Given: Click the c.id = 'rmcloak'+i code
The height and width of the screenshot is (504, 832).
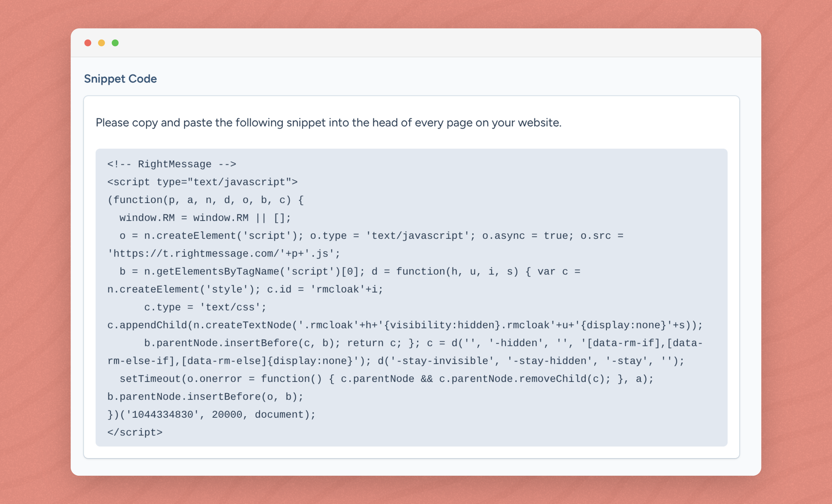Looking at the screenshot, I should click(325, 290).
